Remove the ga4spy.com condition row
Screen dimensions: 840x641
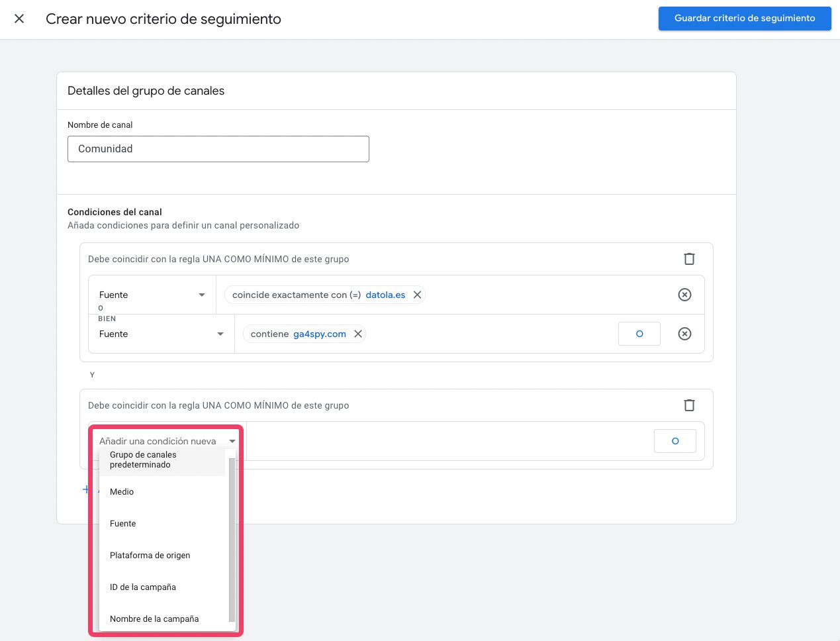pyautogui.click(x=685, y=334)
